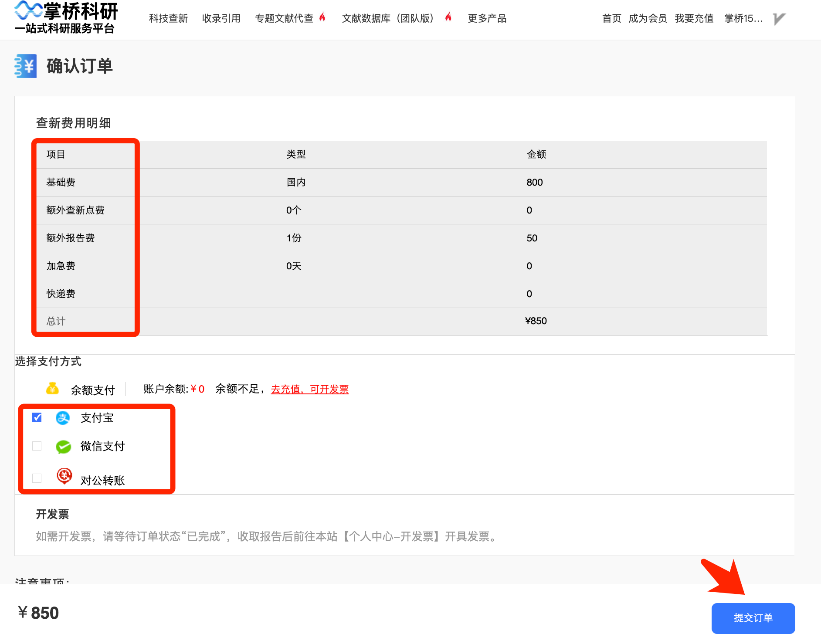Screen dimensions: 821x644
Task: Click the 选择支付方式 heading
Action: coord(48,361)
